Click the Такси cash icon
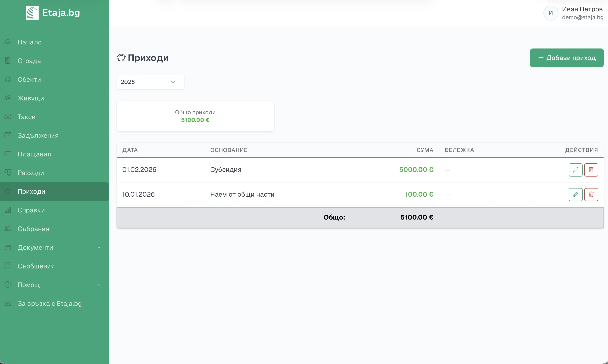Image resolution: width=608 pixels, height=364 pixels. (x=8, y=117)
